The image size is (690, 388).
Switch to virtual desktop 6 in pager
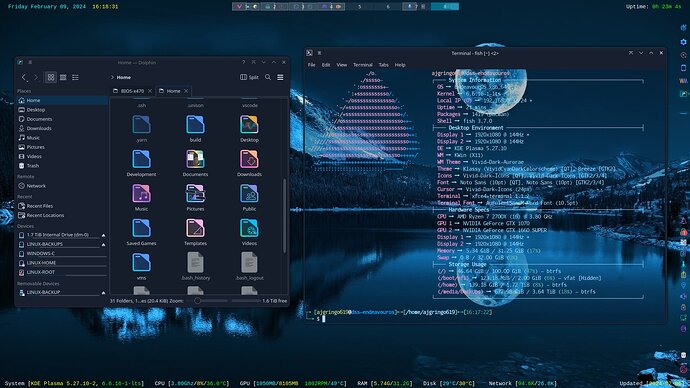[x=388, y=7]
